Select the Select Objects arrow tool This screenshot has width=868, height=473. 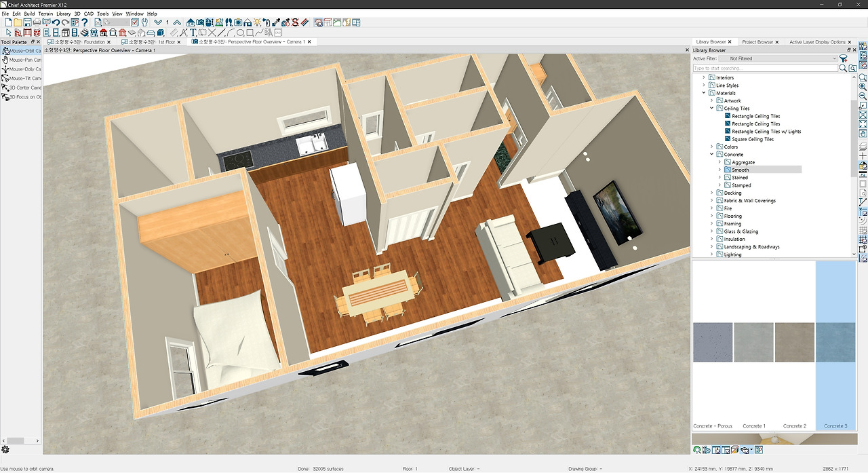[x=8, y=32]
